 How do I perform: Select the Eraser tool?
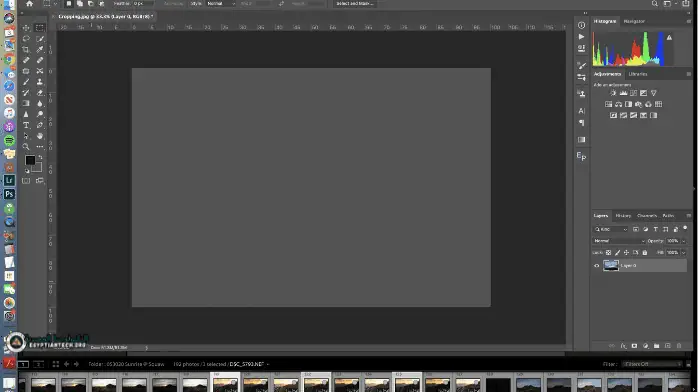pos(40,93)
